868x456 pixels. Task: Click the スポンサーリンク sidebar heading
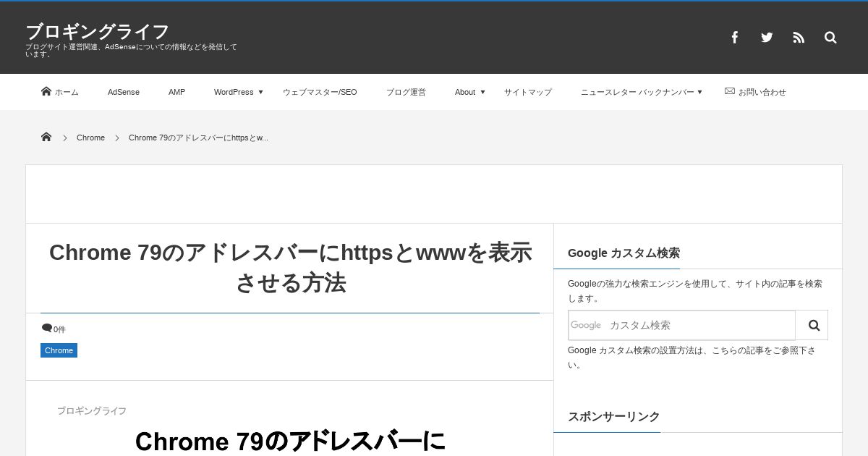click(613, 417)
